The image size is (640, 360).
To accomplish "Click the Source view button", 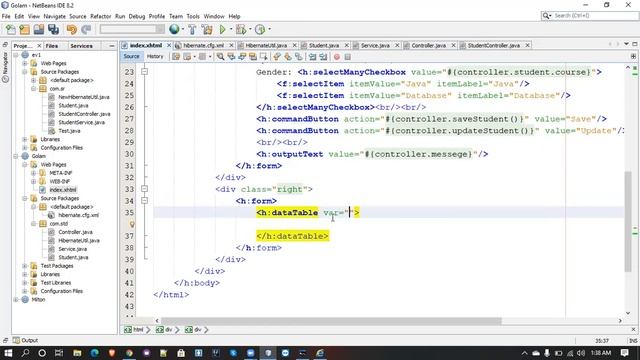I will tap(131, 56).
